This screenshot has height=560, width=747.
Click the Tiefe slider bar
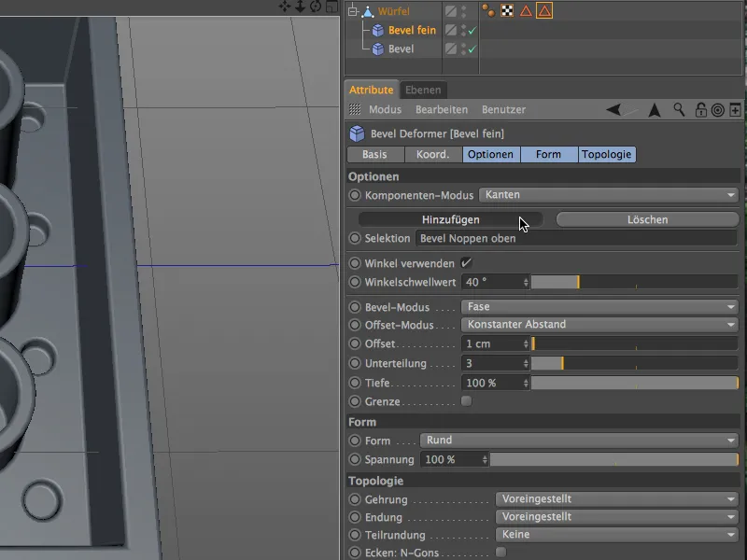tap(634, 383)
